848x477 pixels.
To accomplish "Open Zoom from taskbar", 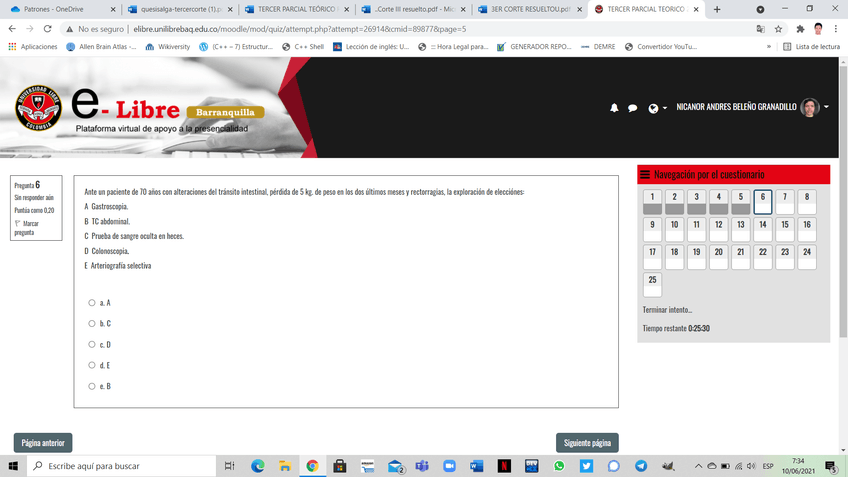I will 449,466.
